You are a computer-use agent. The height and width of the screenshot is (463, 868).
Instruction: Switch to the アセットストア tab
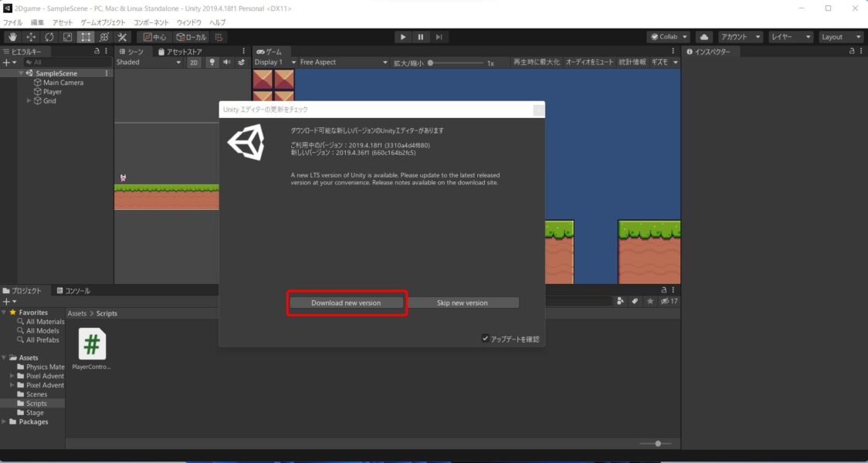(x=180, y=52)
